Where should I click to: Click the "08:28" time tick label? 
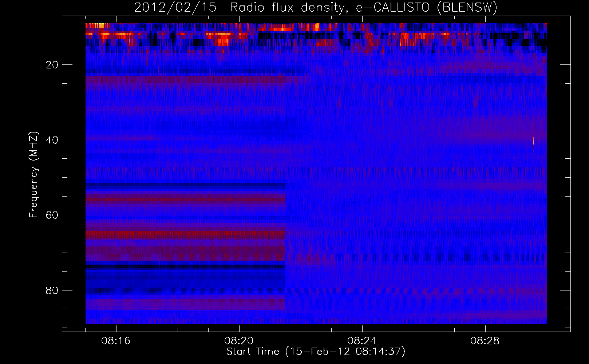(x=485, y=341)
